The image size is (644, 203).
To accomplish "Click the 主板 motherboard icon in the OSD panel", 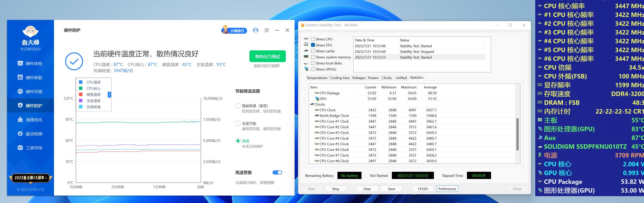I will click(540, 120).
